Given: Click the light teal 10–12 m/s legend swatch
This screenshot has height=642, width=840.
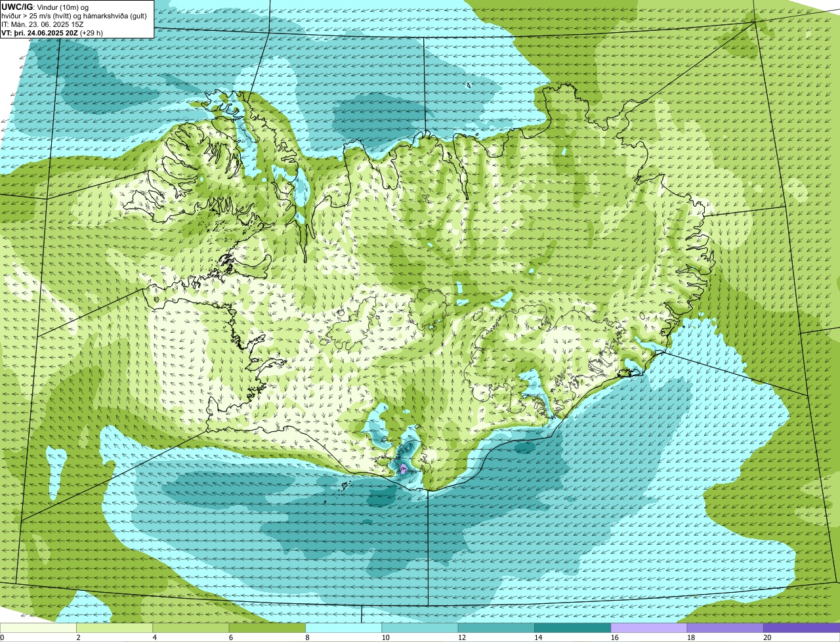Looking at the screenshot, I should (x=420, y=628).
